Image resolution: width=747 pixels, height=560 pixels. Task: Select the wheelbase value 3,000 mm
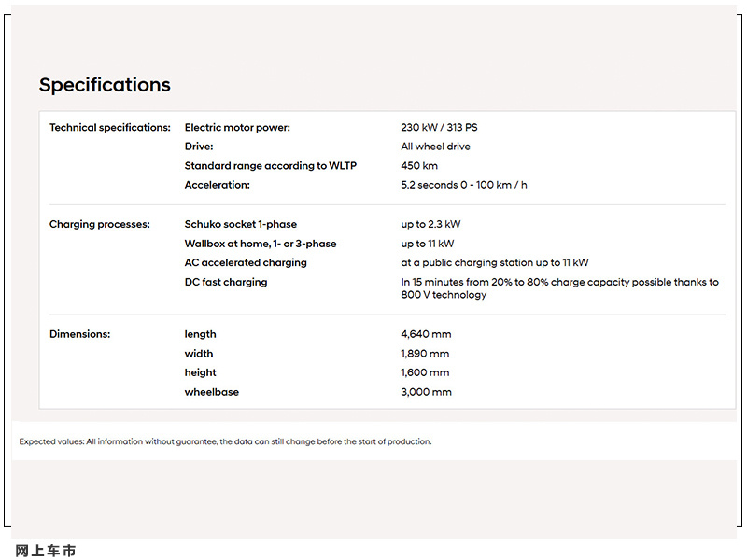426,392
